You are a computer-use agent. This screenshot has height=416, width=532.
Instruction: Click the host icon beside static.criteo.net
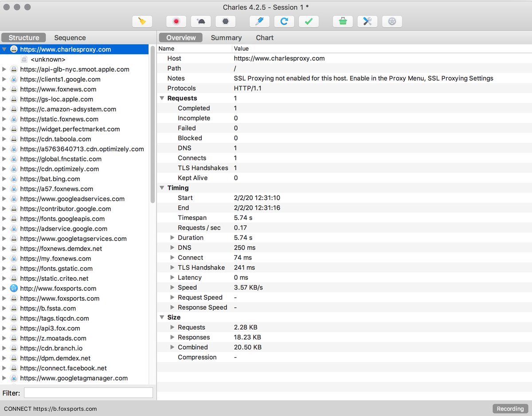14,279
